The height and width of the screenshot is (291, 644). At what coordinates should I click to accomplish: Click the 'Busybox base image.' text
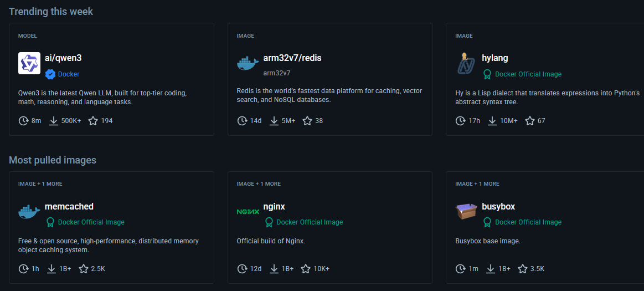pos(488,241)
